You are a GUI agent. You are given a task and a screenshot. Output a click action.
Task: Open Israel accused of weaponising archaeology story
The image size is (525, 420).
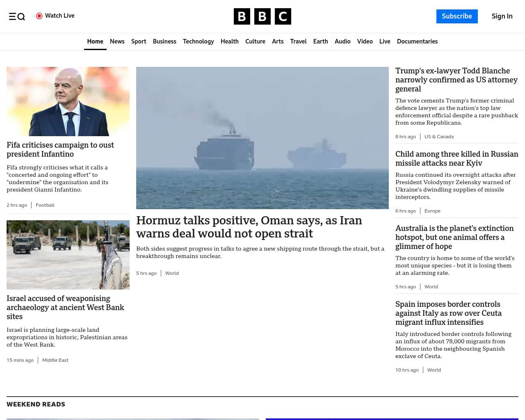point(65,308)
